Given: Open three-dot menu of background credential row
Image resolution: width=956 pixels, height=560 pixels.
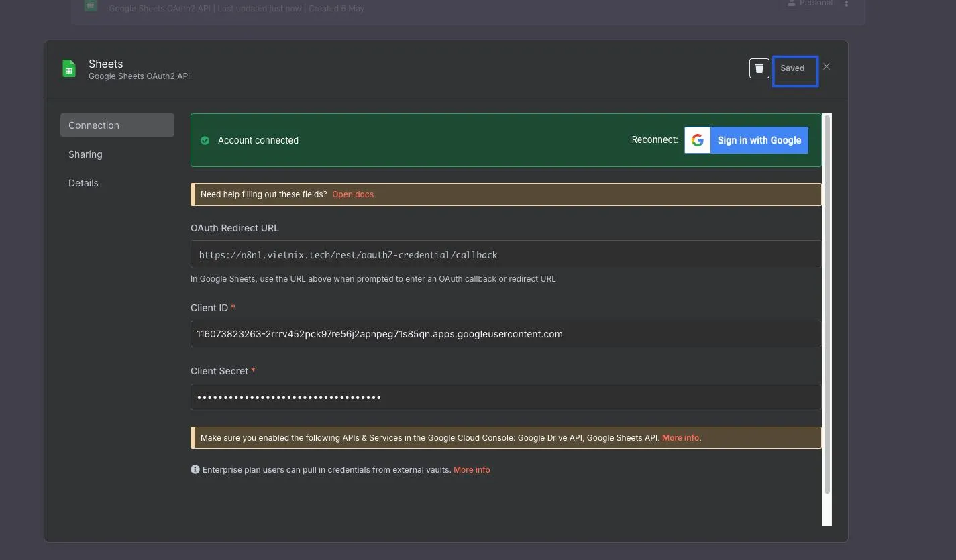Looking at the screenshot, I should 847,3.
